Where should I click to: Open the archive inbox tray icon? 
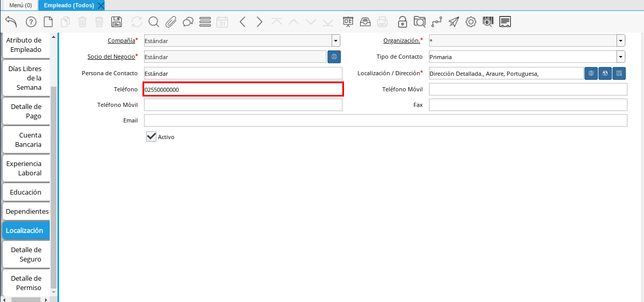[365, 22]
